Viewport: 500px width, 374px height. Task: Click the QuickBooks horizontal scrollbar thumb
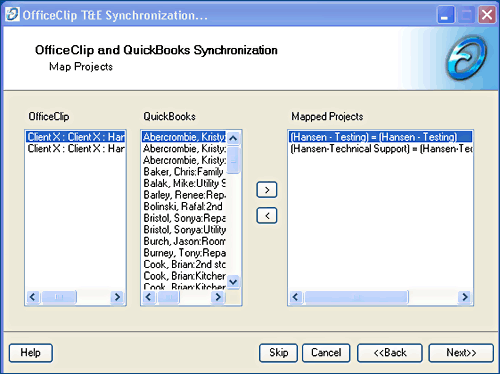[169, 297]
